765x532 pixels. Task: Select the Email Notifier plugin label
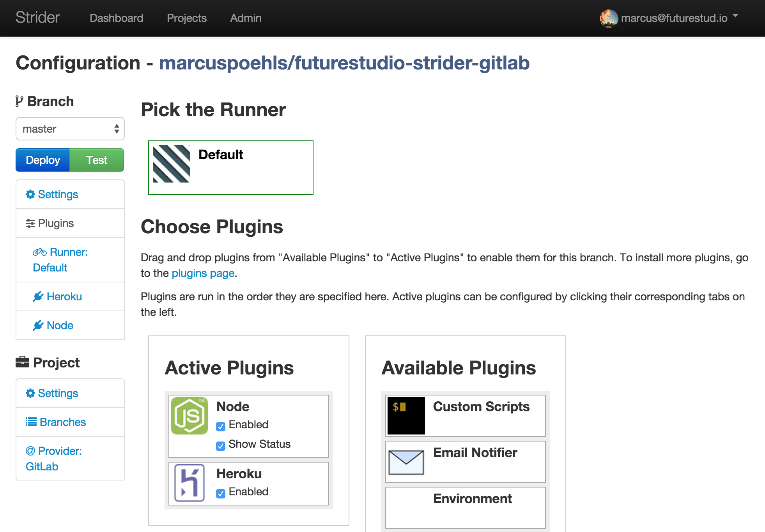click(475, 452)
